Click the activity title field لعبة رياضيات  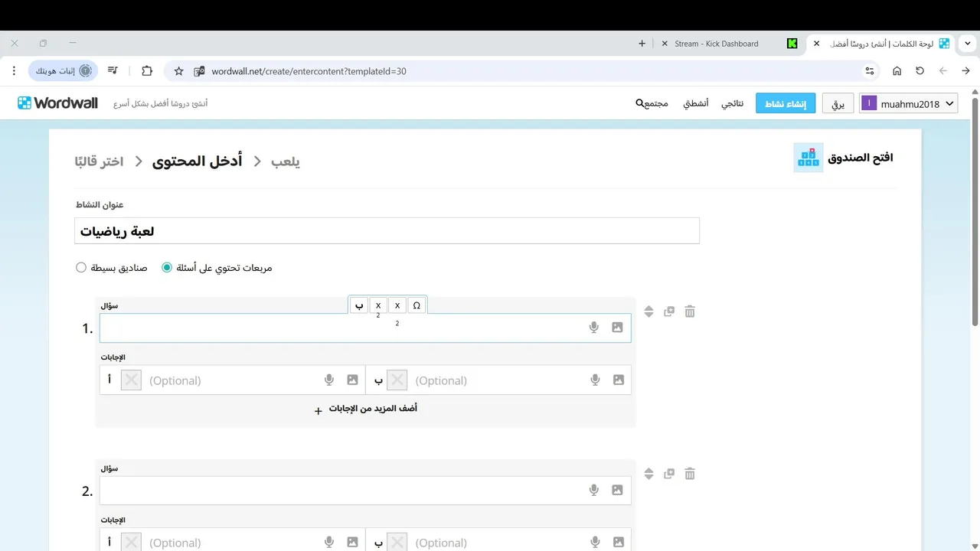click(x=387, y=231)
